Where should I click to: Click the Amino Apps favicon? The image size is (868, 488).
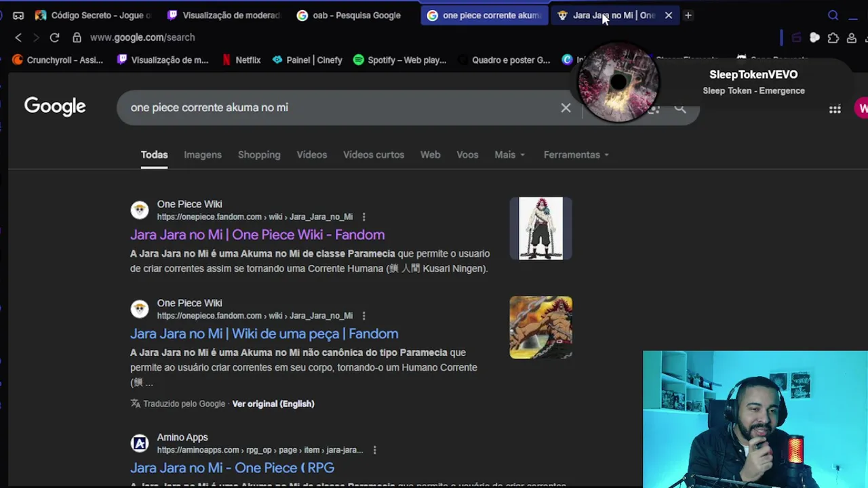click(x=140, y=443)
